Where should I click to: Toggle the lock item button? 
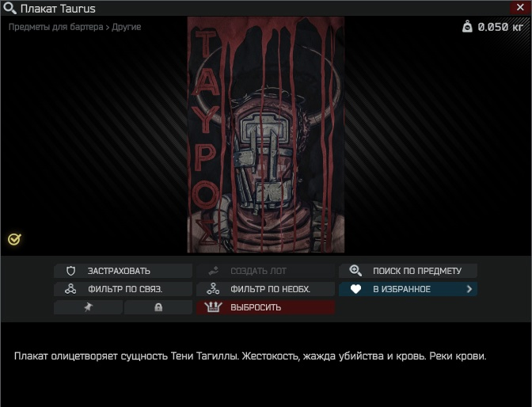pyautogui.click(x=158, y=307)
